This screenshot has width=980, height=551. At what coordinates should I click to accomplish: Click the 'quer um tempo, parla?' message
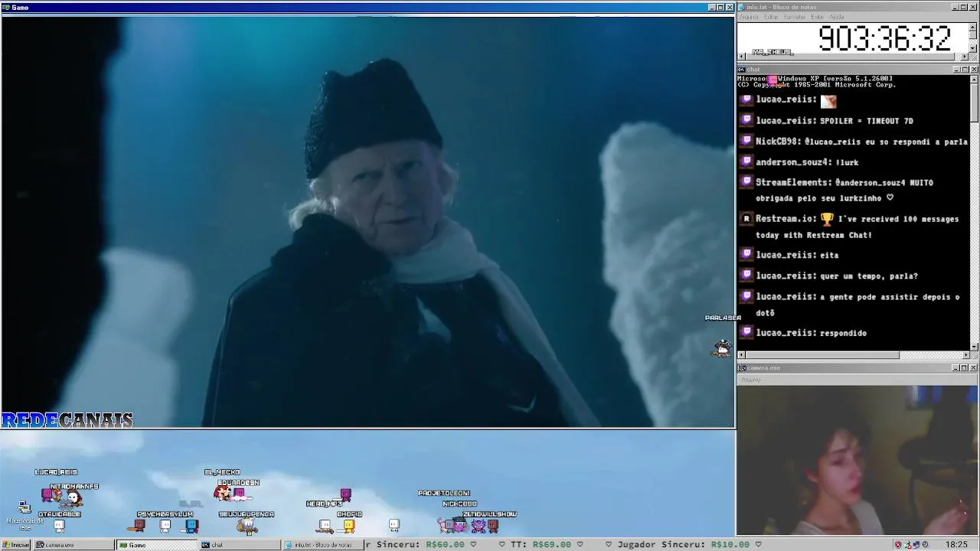pos(869,275)
